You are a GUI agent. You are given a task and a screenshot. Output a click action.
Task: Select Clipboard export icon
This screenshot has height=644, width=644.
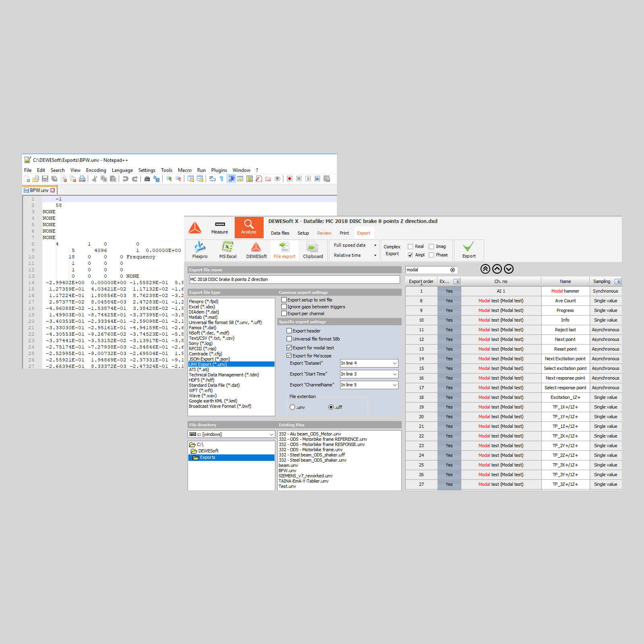pyautogui.click(x=313, y=250)
